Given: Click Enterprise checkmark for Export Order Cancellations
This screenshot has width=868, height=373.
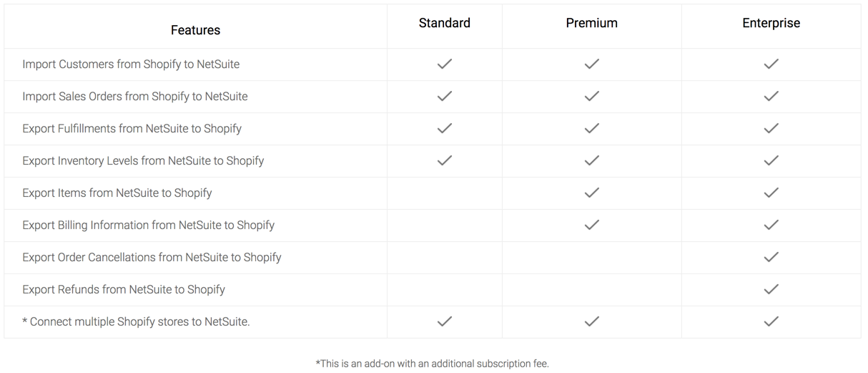Looking at the screenshot, I should tap(771, 257).
